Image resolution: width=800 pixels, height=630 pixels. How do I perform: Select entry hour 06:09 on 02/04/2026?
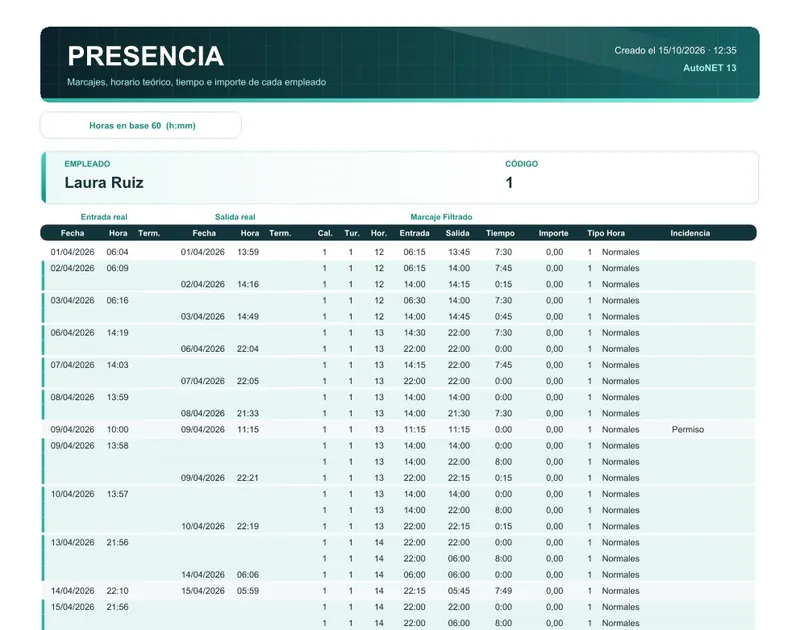117,268
